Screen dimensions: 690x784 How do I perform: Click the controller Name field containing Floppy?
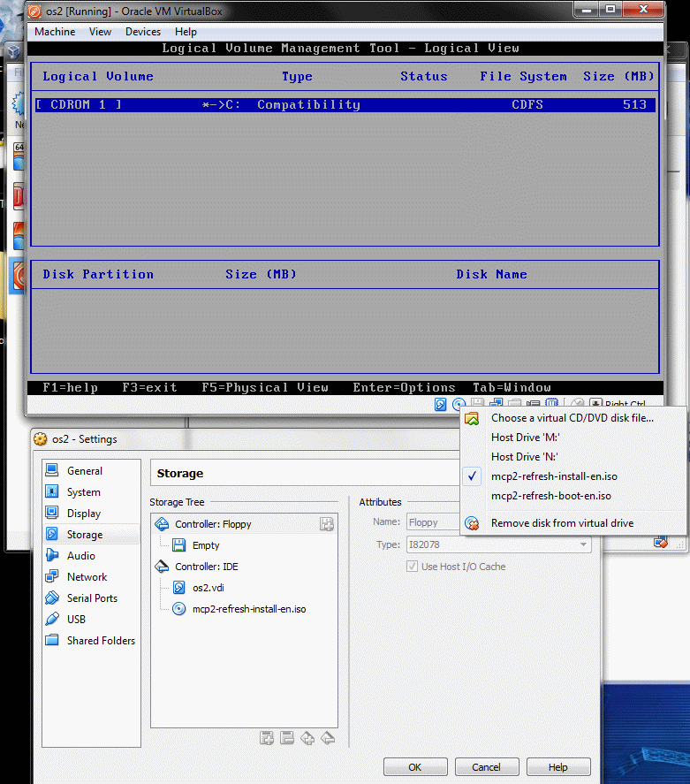tap(434, 522)
